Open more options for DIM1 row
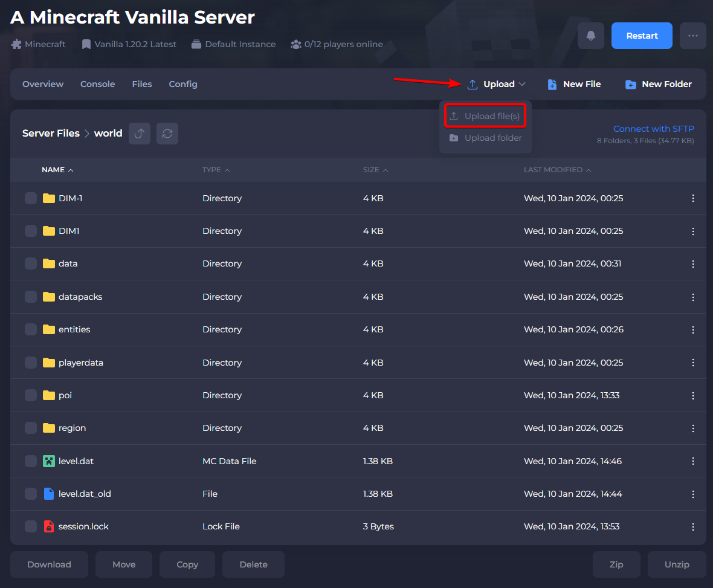This screenshot has width=713, height=588. pos(692,231)
